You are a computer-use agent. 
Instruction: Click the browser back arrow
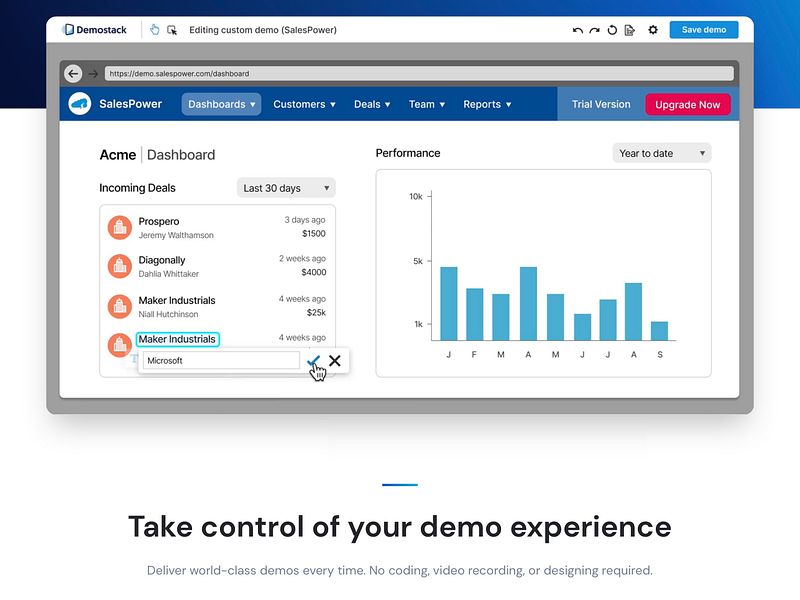click(x=73, y=73)
